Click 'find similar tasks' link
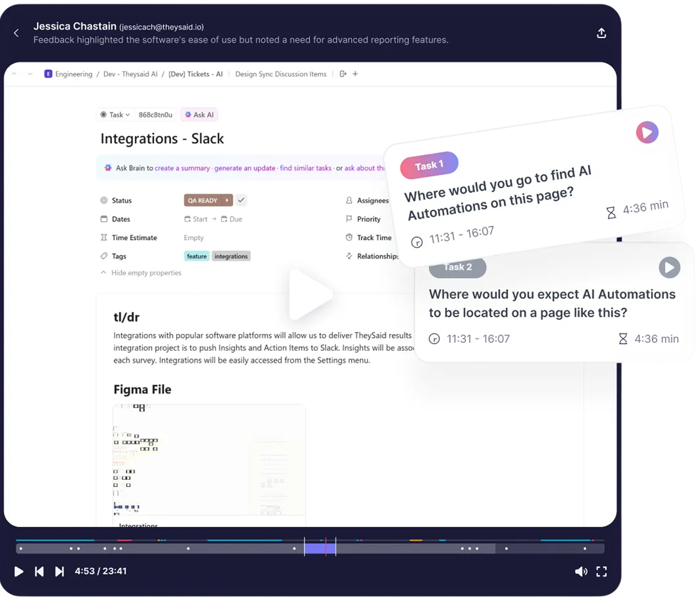700x603 pixels. 306,168
